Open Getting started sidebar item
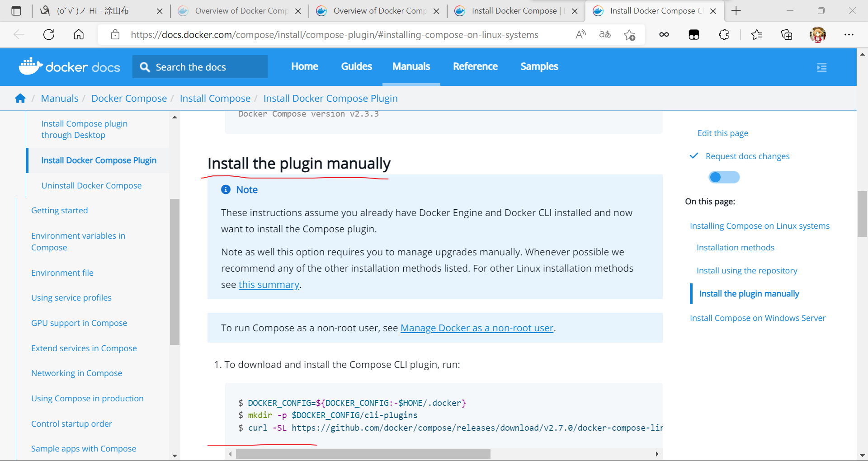The width and height of the screenshot is (868, 461). [60, 210]
